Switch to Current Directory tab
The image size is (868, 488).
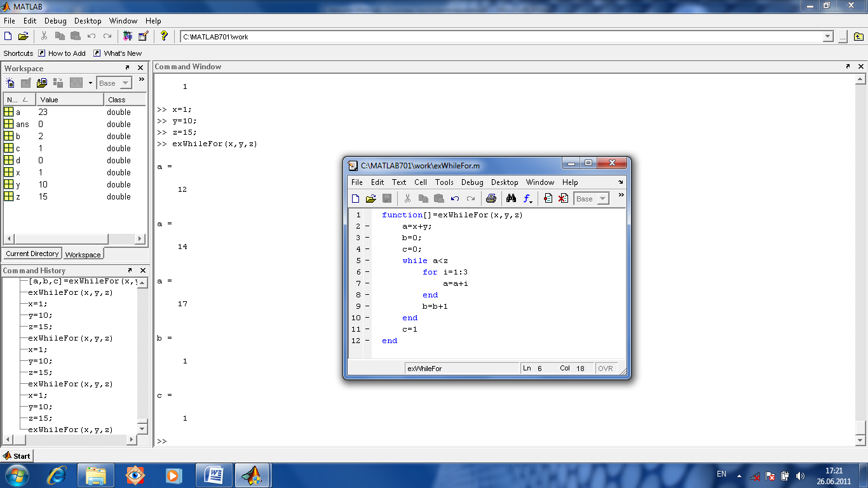point(32,254)
